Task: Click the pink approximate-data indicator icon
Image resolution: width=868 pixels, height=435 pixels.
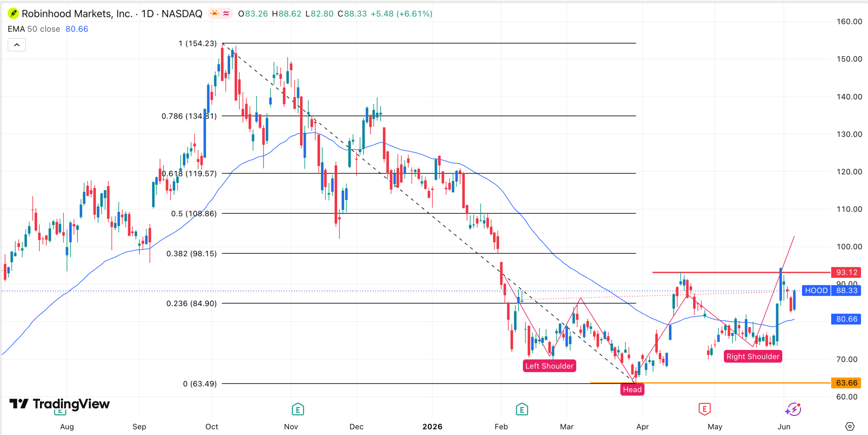Action: point(226,14)
